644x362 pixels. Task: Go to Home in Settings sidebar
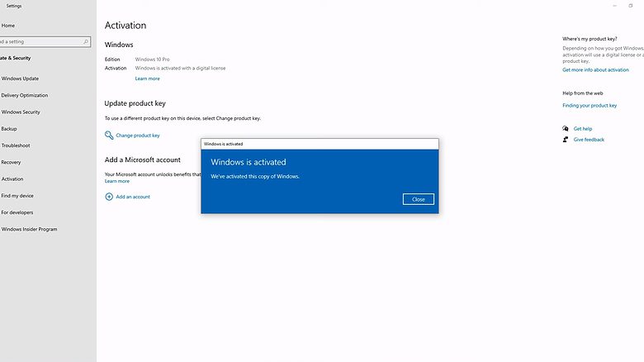point(8,26)
